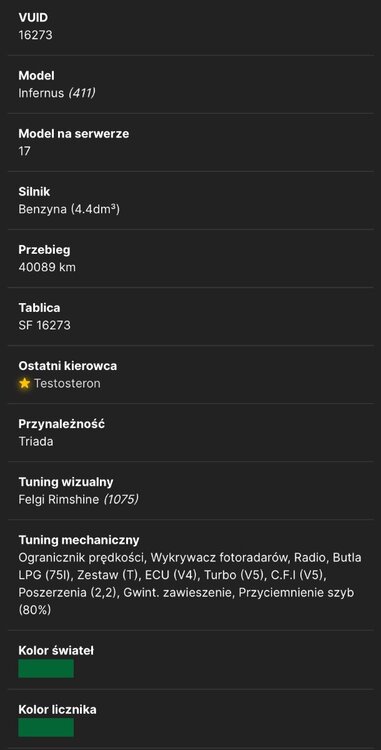The image size is (381, 750).
Task: Click the Przynależność heading
Action: (62, 424)
